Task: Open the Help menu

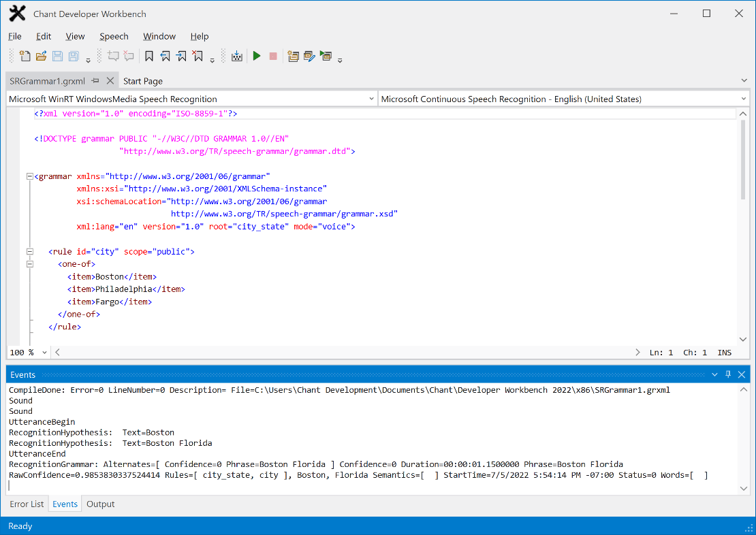Action: [199, 36]
